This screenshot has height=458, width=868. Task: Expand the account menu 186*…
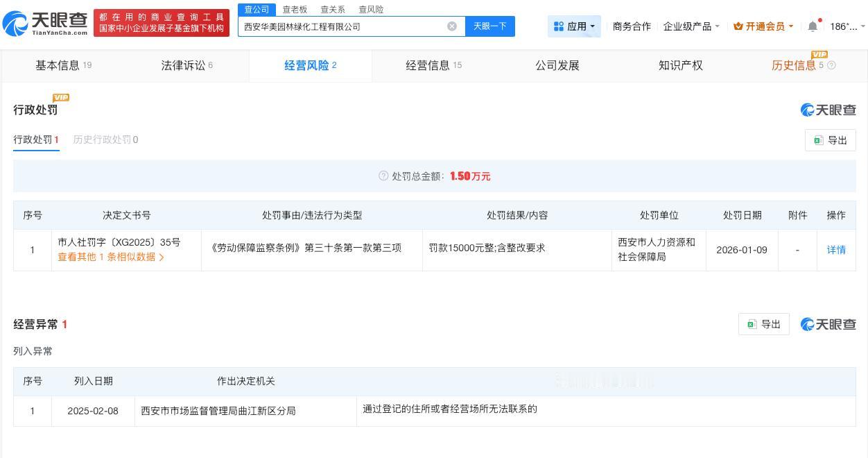(x=847, y=26)
